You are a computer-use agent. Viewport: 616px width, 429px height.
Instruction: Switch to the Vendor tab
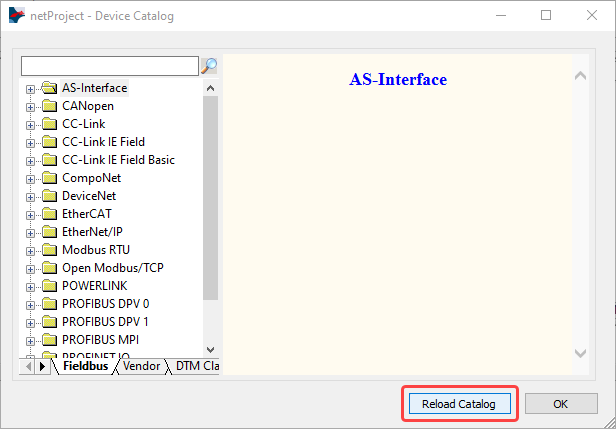pyautogui.click(x=141, y=366)
